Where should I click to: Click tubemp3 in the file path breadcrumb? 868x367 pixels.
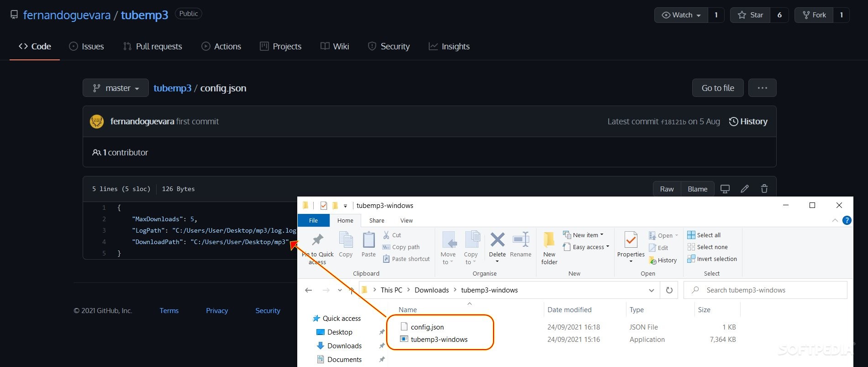click(172, 88)
